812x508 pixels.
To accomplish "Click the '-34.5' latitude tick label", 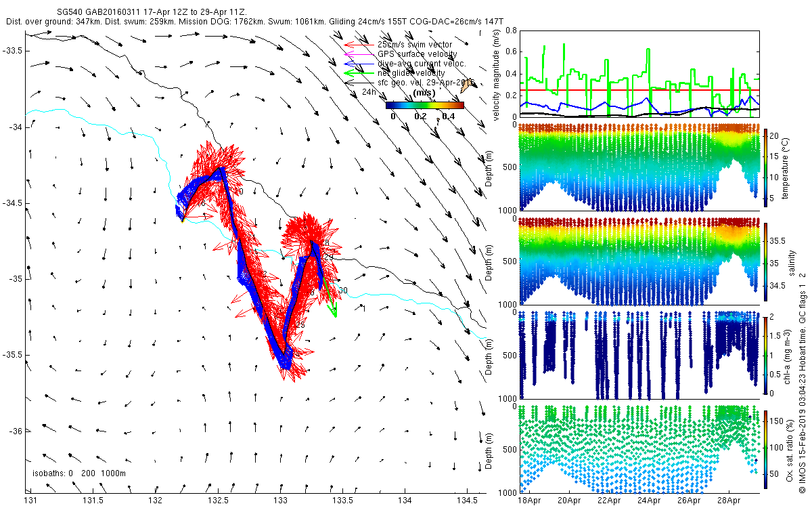I will (12, 203).
